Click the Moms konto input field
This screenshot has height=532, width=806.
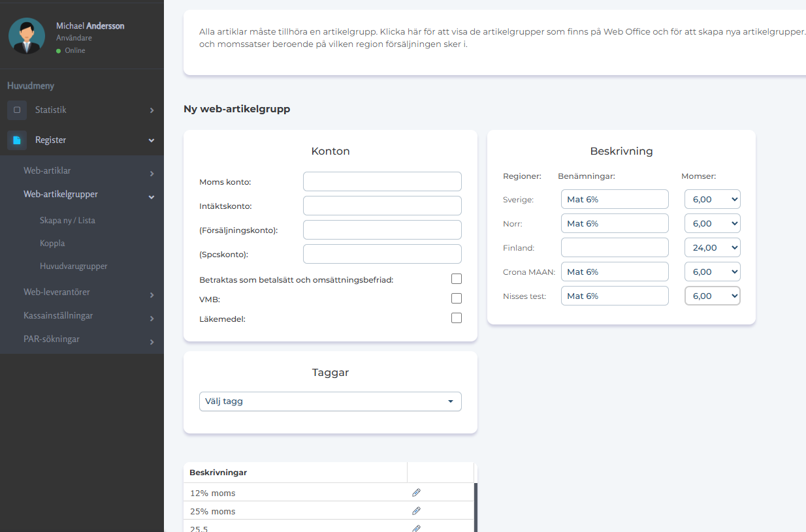[382, 182]
